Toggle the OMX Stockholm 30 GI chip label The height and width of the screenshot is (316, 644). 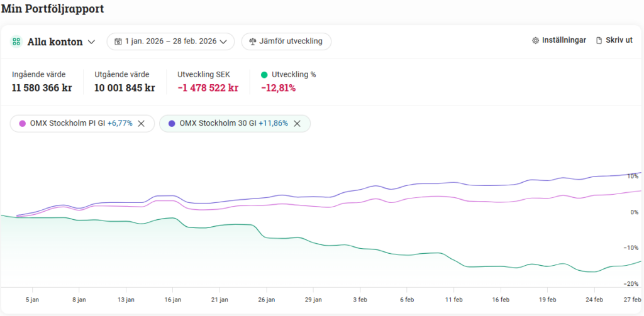(x=233, y=124)
